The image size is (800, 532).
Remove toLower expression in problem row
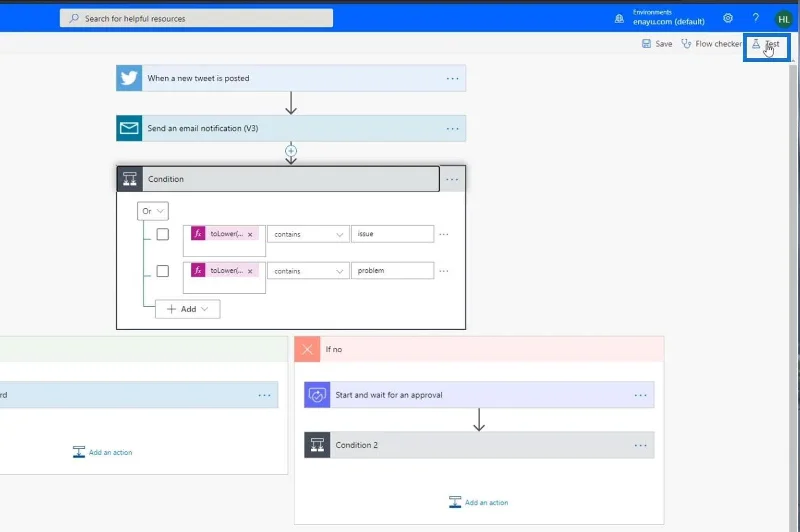click(x=250, y=271)
